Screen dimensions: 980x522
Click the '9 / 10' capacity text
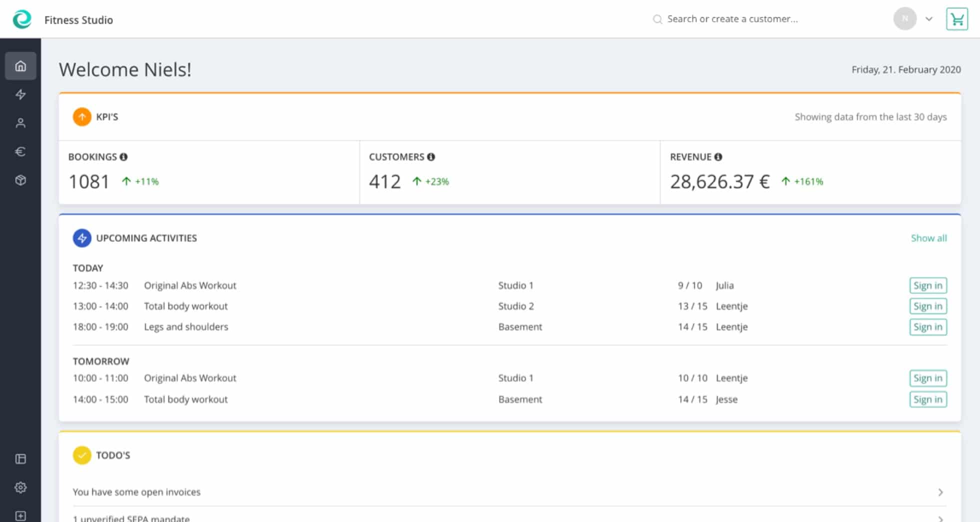[690, 285]
